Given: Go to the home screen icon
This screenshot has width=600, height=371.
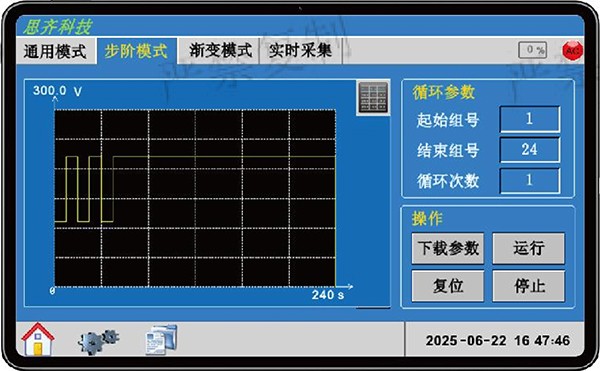Looking at the screenshot, I should point(38,339).
